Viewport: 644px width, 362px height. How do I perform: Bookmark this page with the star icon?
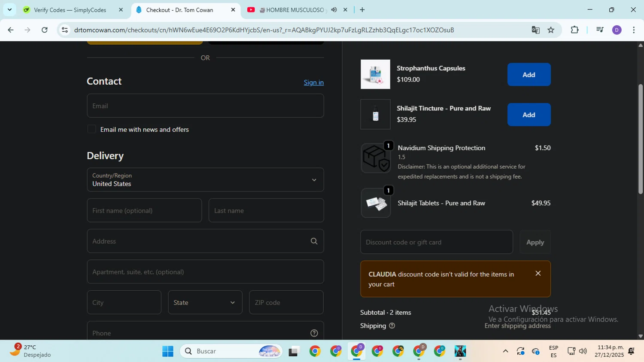pos(551,30)
